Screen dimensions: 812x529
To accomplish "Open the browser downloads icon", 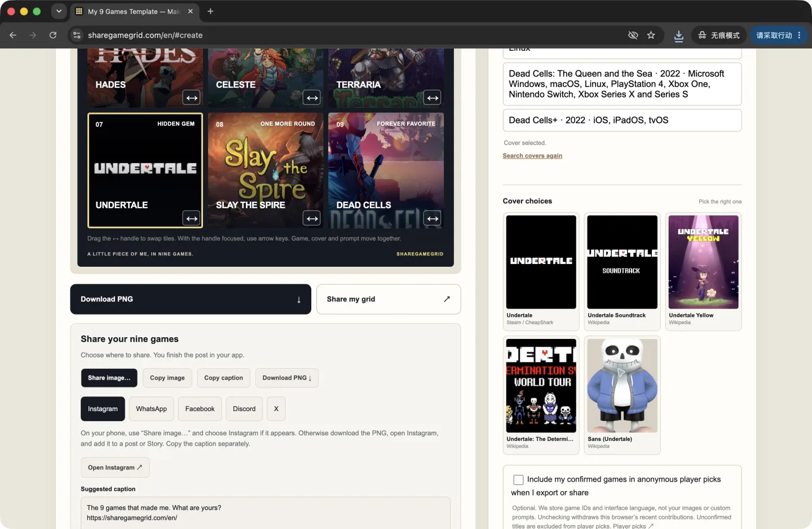I will [x=679, y=36].
